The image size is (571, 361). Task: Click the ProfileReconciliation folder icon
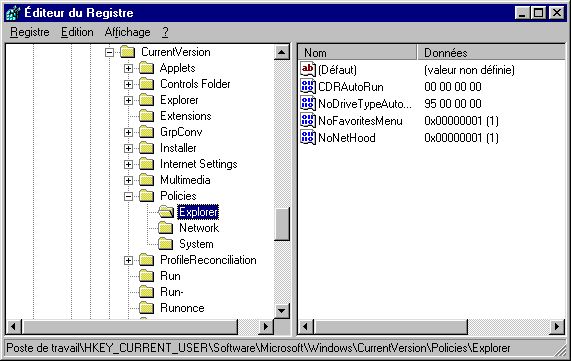tap(147, 260)
